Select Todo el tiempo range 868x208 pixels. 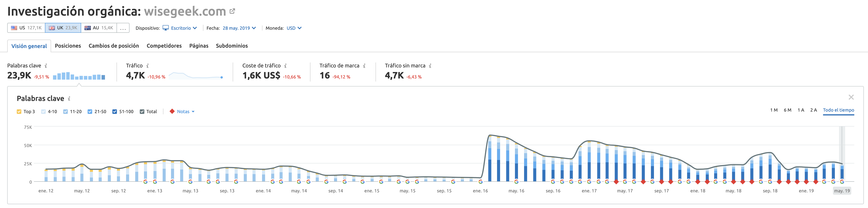[838, 110]
